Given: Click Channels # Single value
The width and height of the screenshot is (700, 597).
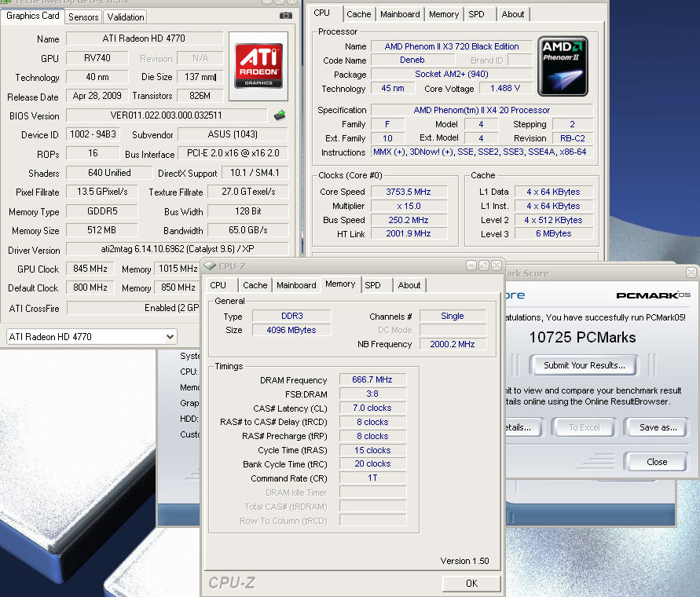Looking at the screenshot, I should tap(453, 316).
